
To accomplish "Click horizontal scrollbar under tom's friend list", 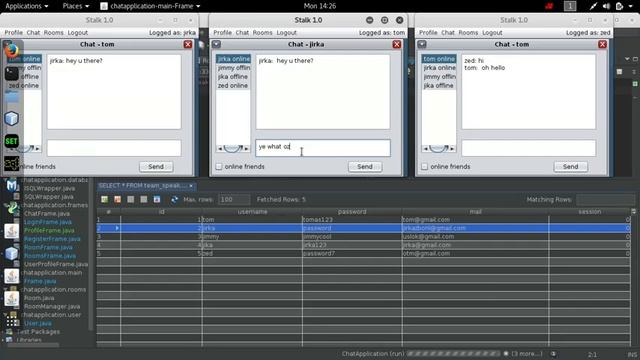I will (x=233, y=149).
